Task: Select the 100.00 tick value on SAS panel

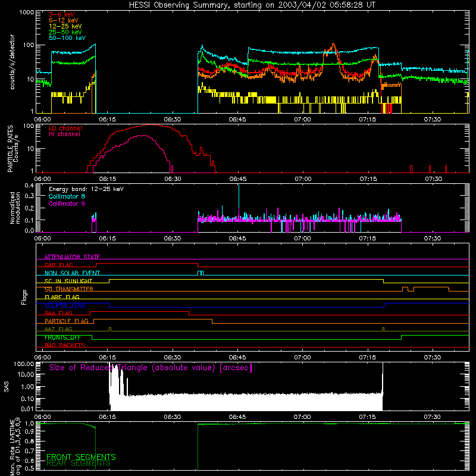Action: (24, 364)
